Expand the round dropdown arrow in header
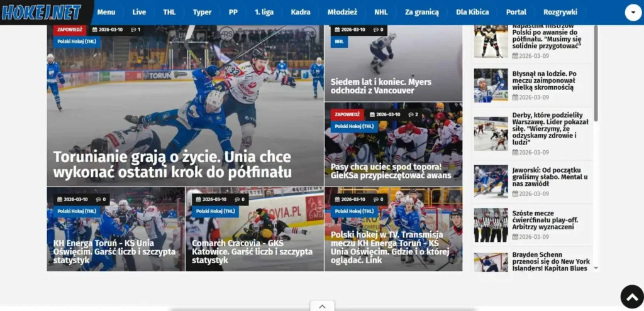644x311 pixels. click(633, 13)
